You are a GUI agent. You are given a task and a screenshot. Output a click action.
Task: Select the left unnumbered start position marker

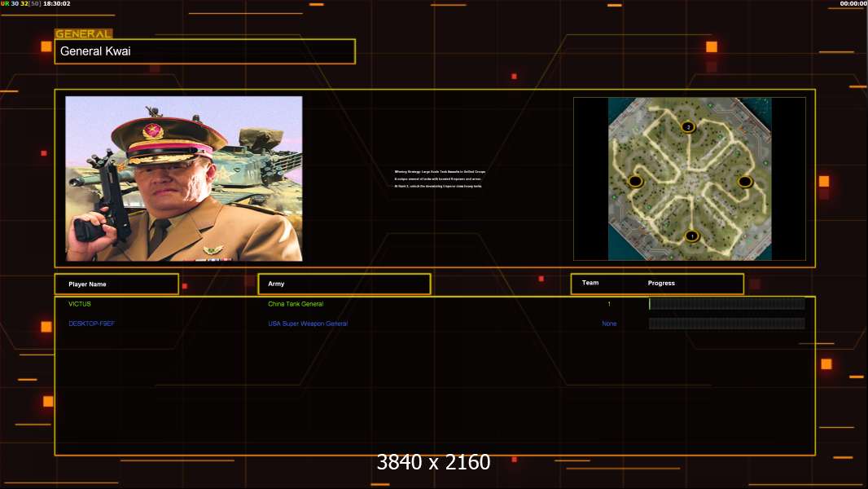pyautogui.click(x=636, y=181)
